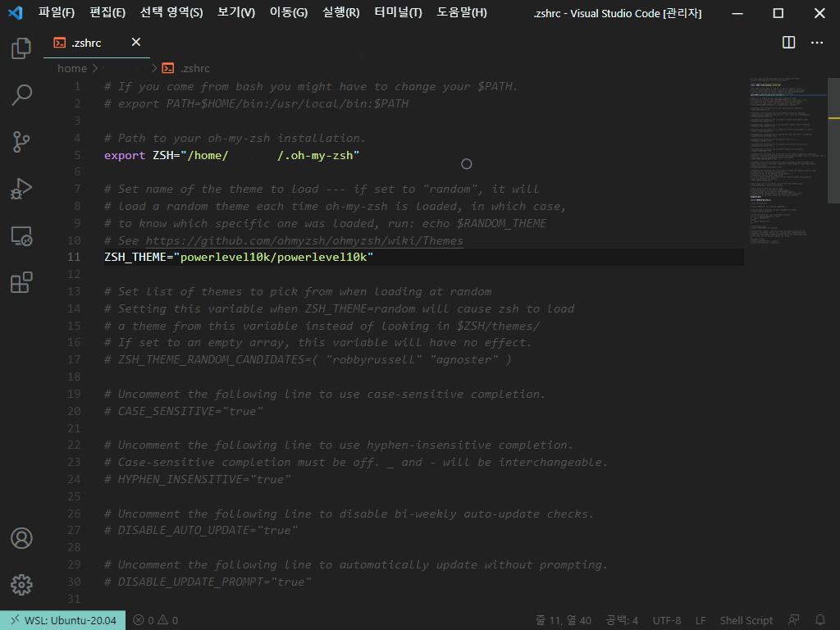Click the CASE_SENSITIVE comment line

click(183, 411)
